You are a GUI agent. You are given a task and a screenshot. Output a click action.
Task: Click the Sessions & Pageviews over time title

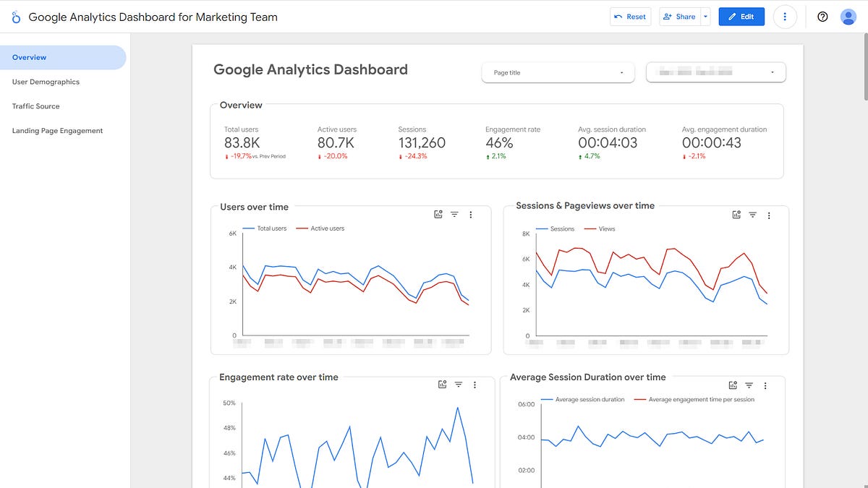[x=585, y=206]
